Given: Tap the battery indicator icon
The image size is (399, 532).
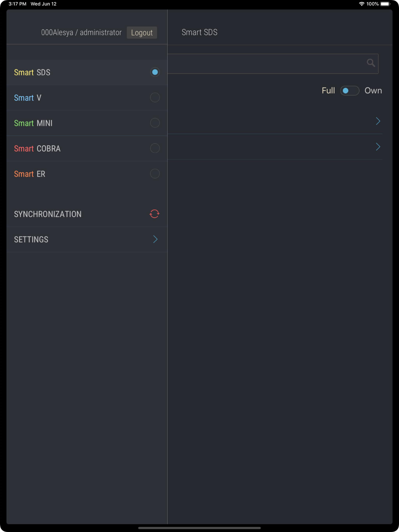Looking at the screenshot, I should pos(385,4).
